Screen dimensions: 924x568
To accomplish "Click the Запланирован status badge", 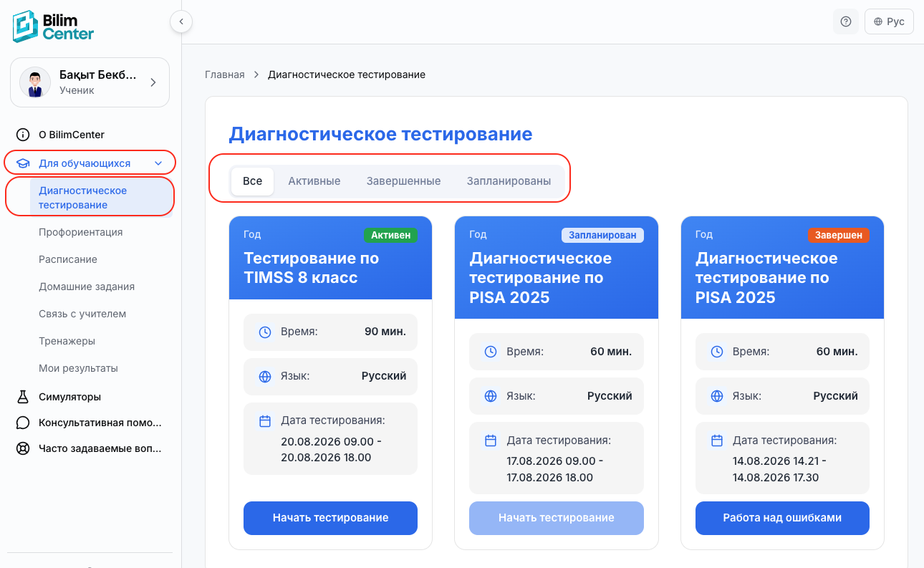I will [x=602, y=235].
